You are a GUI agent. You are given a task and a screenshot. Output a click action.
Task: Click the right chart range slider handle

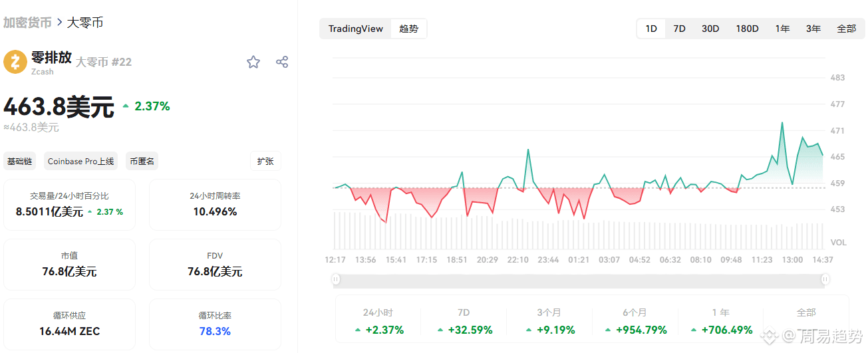coord(825,279)
